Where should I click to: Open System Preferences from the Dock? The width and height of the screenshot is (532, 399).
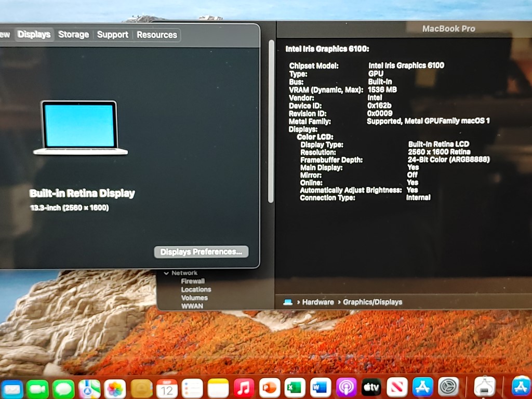click(448, 387)
